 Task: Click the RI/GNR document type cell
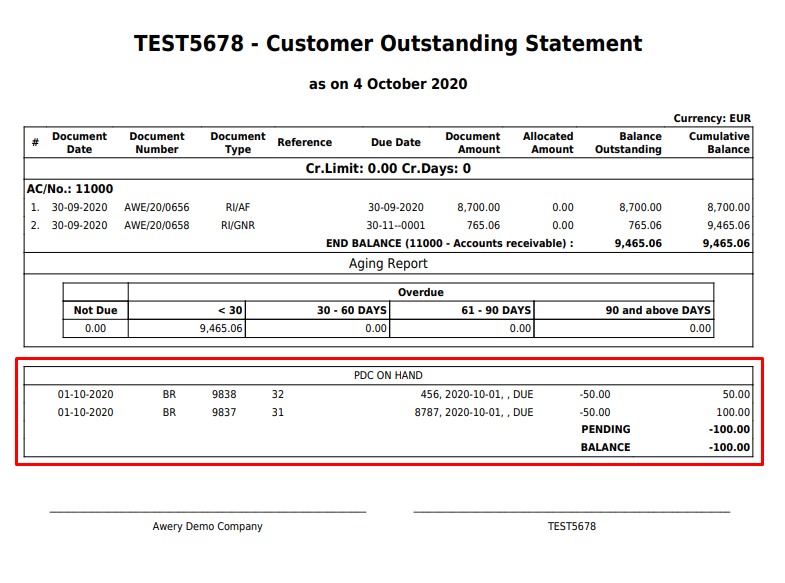[238, 225]
